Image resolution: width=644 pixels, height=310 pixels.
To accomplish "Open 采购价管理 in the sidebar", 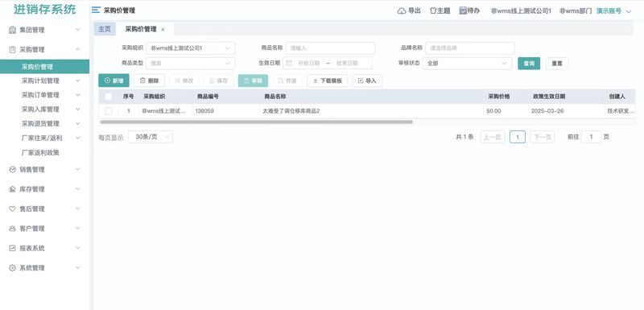I will click(45, 67).
